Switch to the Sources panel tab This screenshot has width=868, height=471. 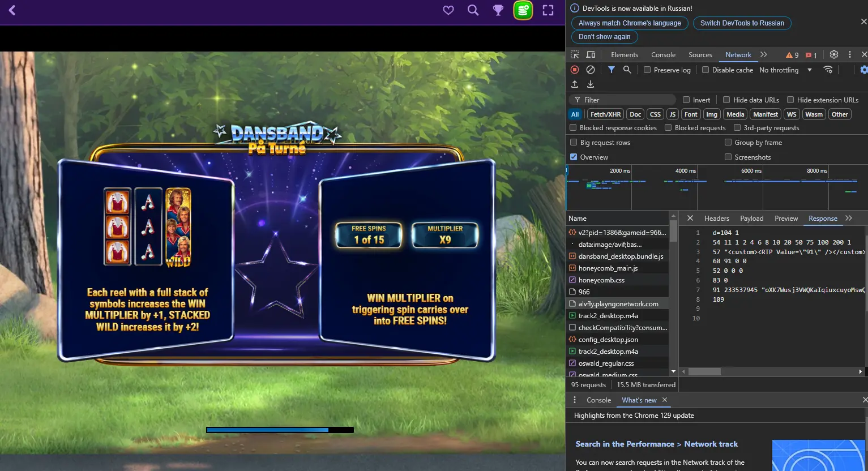[700, 55]
